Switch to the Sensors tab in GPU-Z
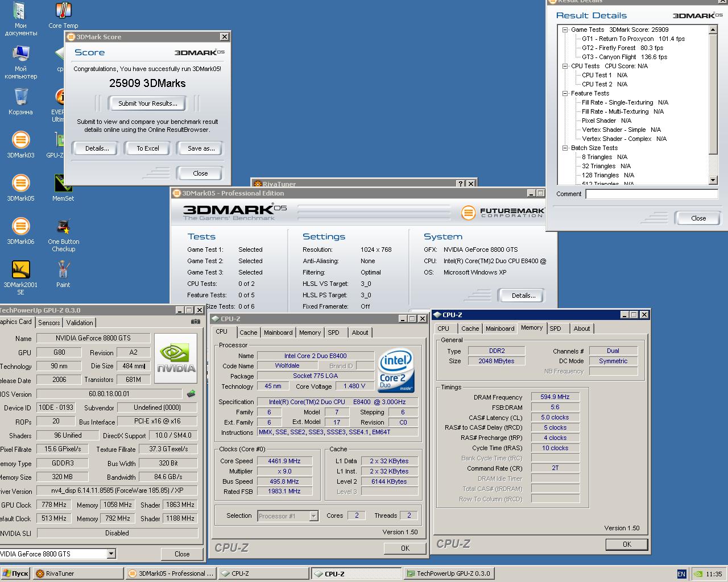The height and width of the screenshot is (582, 728). [x=49, y=322]
